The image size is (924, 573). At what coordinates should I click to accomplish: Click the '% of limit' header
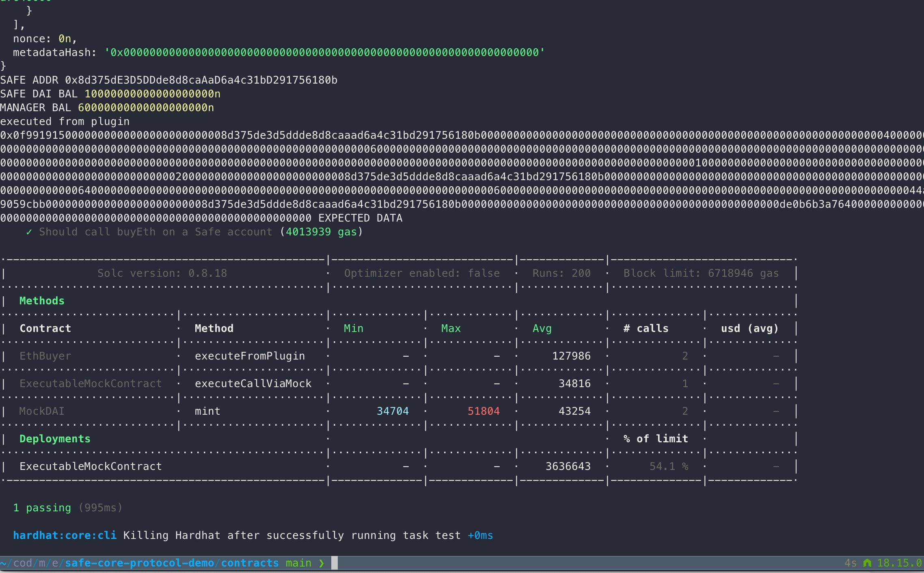[656, 439]
